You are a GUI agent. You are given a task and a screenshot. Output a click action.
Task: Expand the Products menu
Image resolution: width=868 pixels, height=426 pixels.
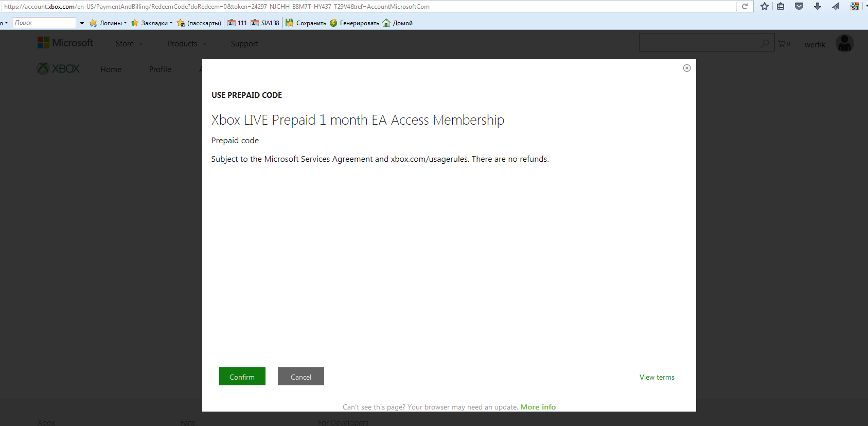(187, 44)
